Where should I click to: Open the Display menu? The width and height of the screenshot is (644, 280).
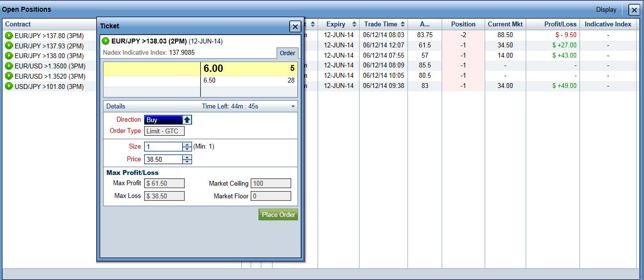(606, 10)
